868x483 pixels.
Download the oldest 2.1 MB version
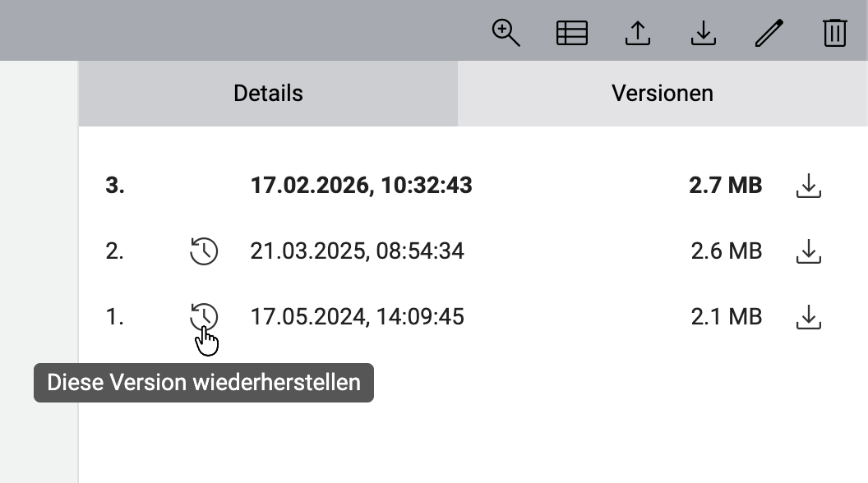pos(808,316)
